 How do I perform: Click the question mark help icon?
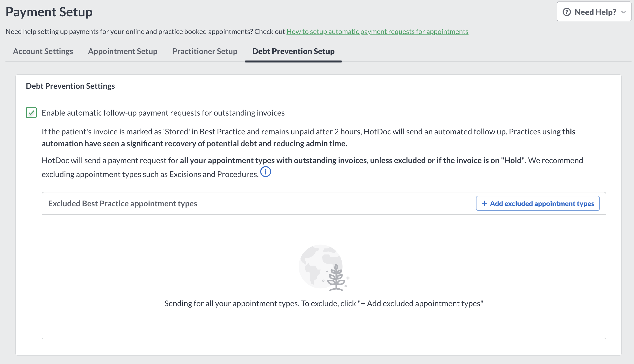[x=567, y=12]
